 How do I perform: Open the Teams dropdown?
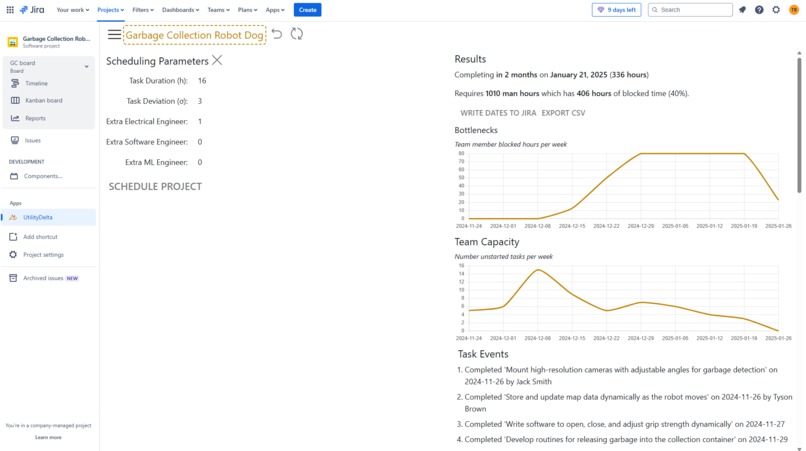(x=218, y=10)
